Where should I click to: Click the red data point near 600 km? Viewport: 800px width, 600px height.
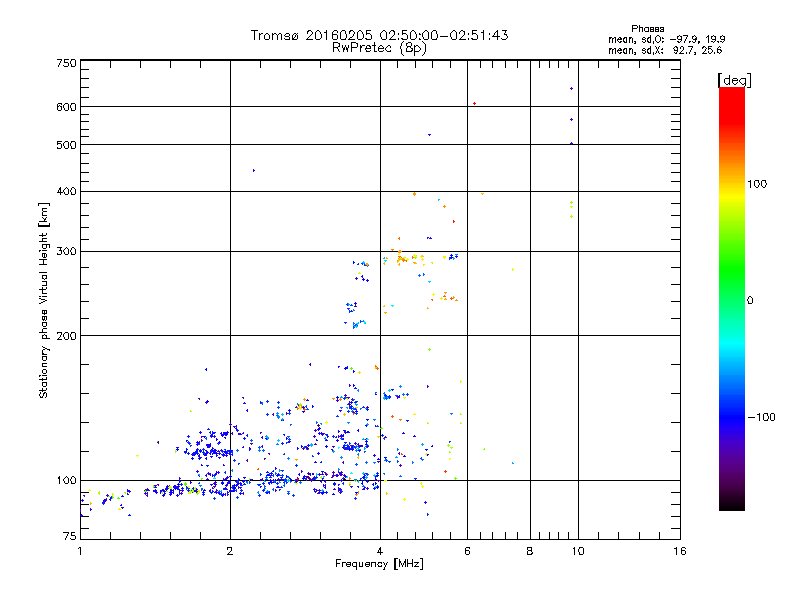(474, 104)
